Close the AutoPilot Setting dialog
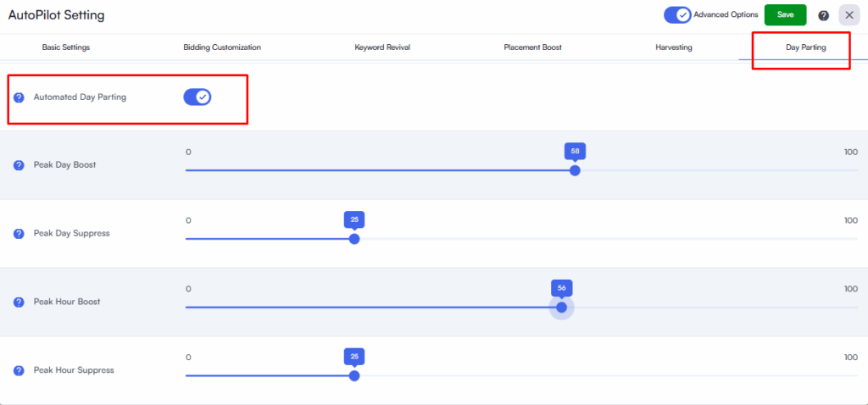This screenshot has height=405, width=868. click(849, 15)
